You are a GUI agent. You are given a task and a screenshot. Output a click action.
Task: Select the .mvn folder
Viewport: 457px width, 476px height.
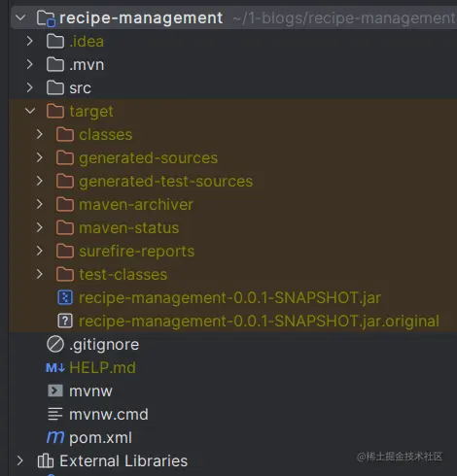click(x=87, y=65)
